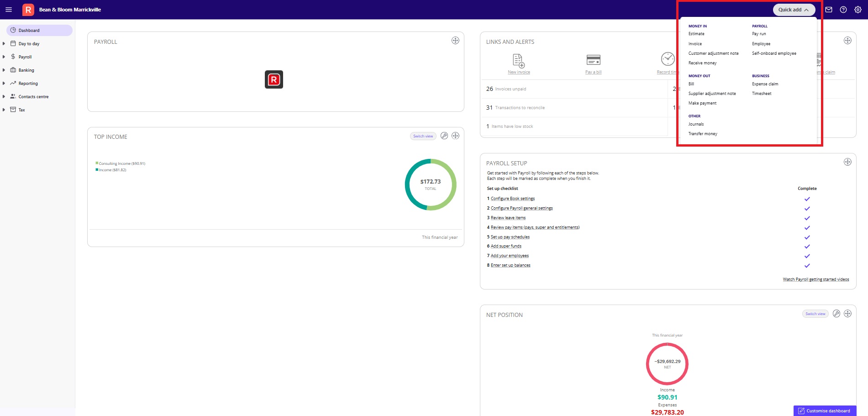Choose Expense claim under Business

(x=765, y=84)
